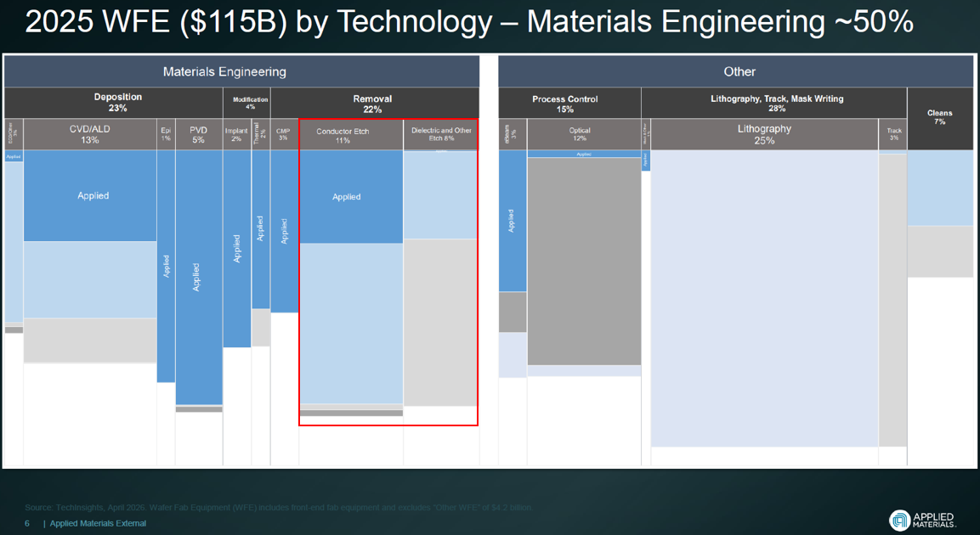Click the Applied Materials logo icon
The height and width of the screenshot is (535, 980).
tap(899, 520)
